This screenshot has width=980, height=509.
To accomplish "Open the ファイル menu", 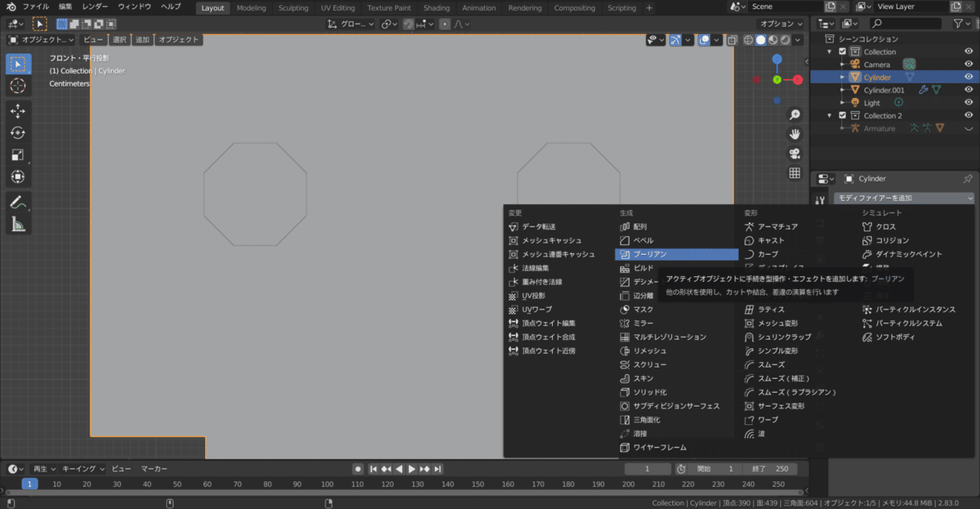I will coord(35,7).
